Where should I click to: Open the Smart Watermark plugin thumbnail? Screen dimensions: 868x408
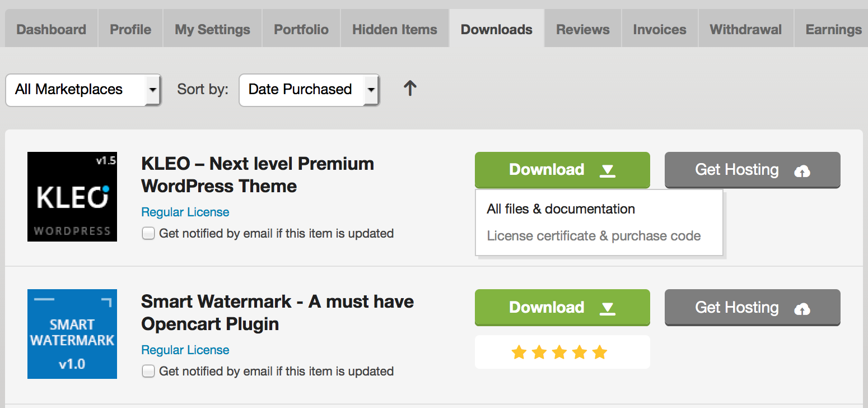[x=72, y=334]
